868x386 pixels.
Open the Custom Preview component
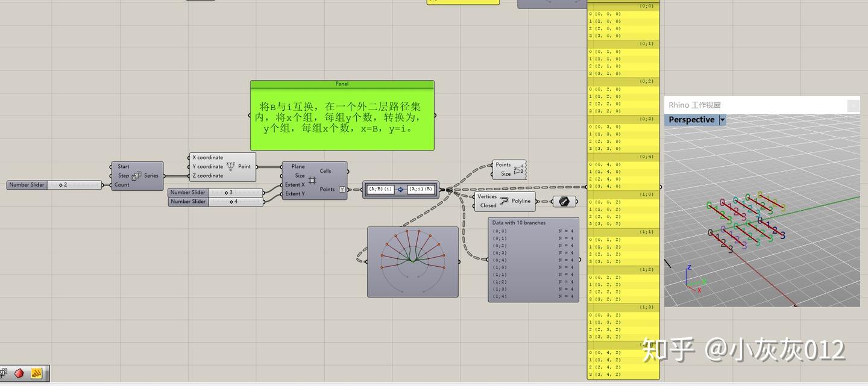click(x=565, y=201)
